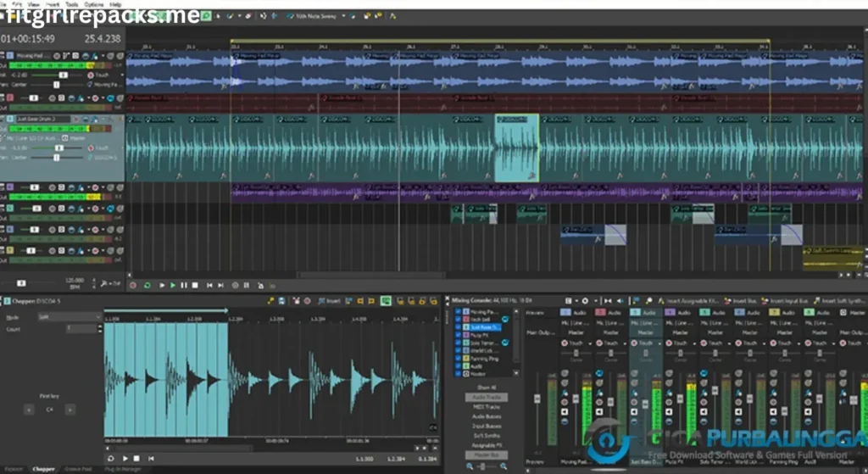
Task: Open the 16th Note Swing groove dropdown
Action: coord(343,16)
